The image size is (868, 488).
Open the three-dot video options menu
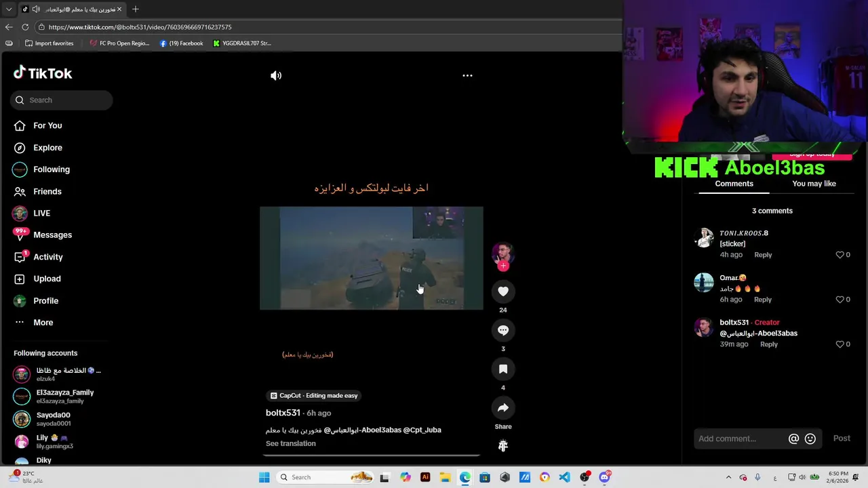tap(467, 76)
